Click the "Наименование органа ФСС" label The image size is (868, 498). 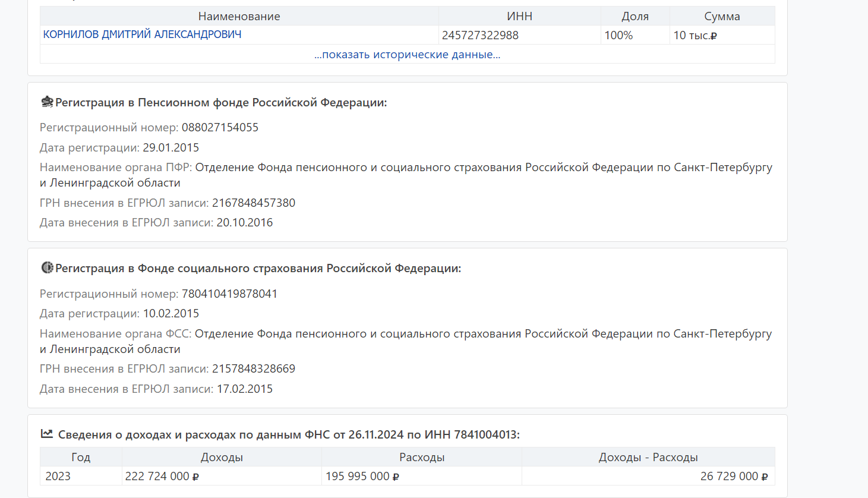115,333
